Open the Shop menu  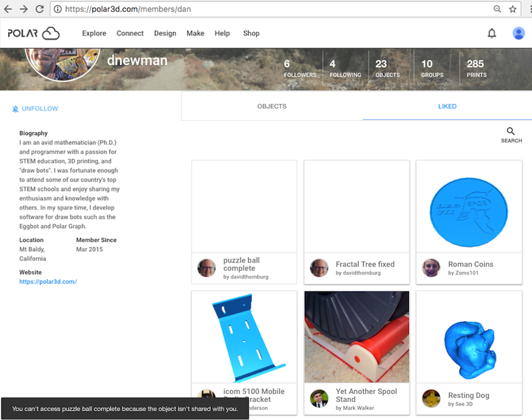click(251, 33)
